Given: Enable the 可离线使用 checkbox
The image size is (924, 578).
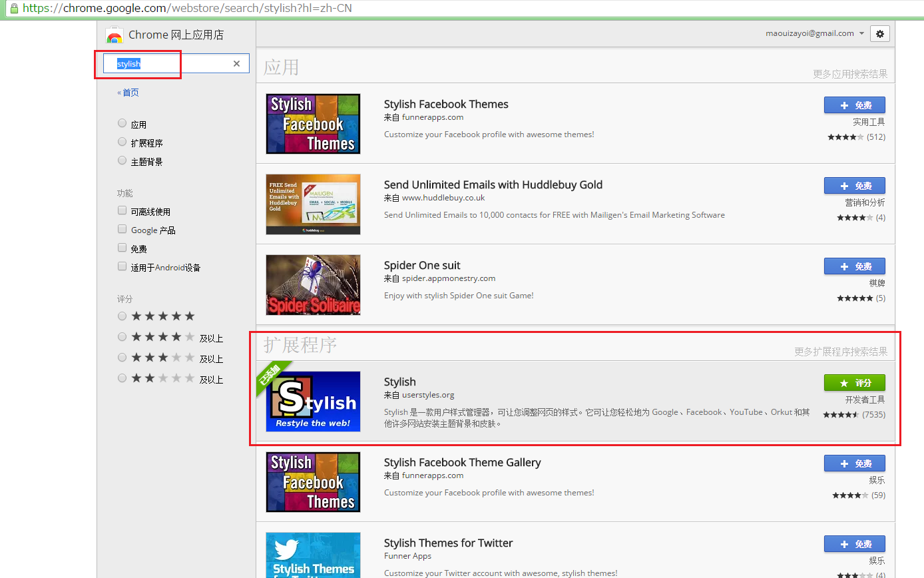Looking at the screenshot, I should pos(122,210).
